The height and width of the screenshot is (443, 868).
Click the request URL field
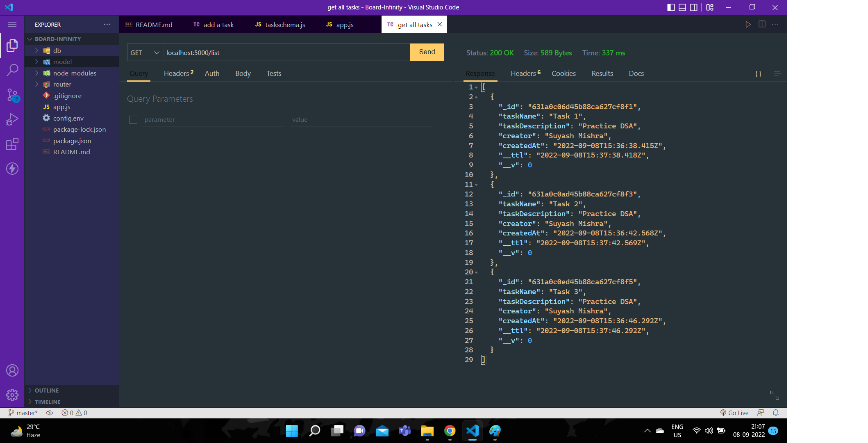coord(286,53)
